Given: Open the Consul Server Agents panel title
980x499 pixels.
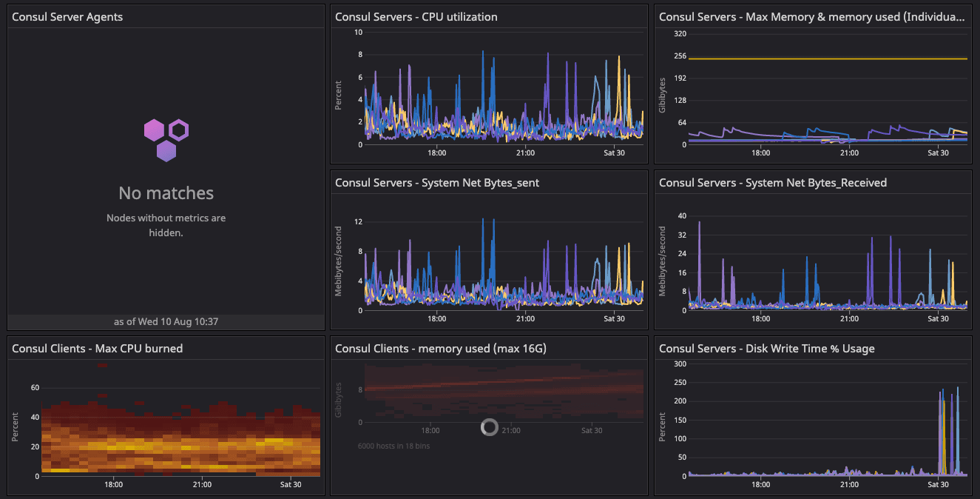Looking at the screenshot, I should click(67, 16).
